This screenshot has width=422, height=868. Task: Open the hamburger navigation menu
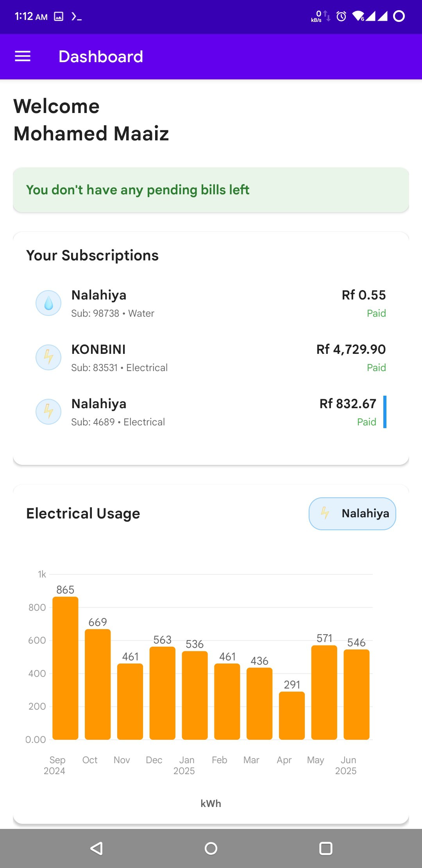[23, 57]
